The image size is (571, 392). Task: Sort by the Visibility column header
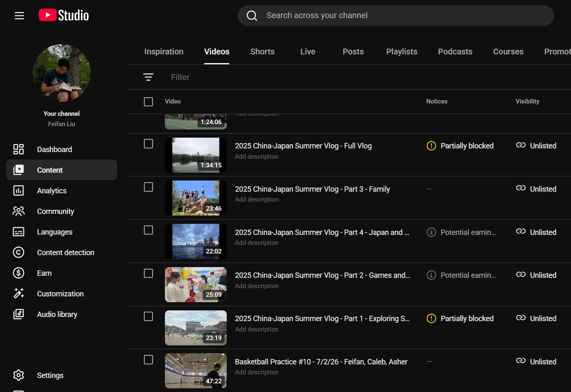click(527, 101)
